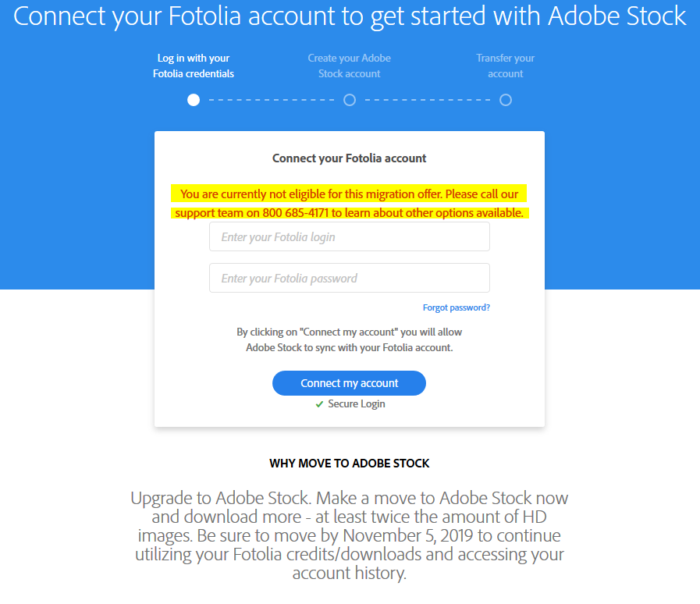This screenshot has width=700, height=604.
Task: Select the Transfer your account step label
Action: coord(506,66)
